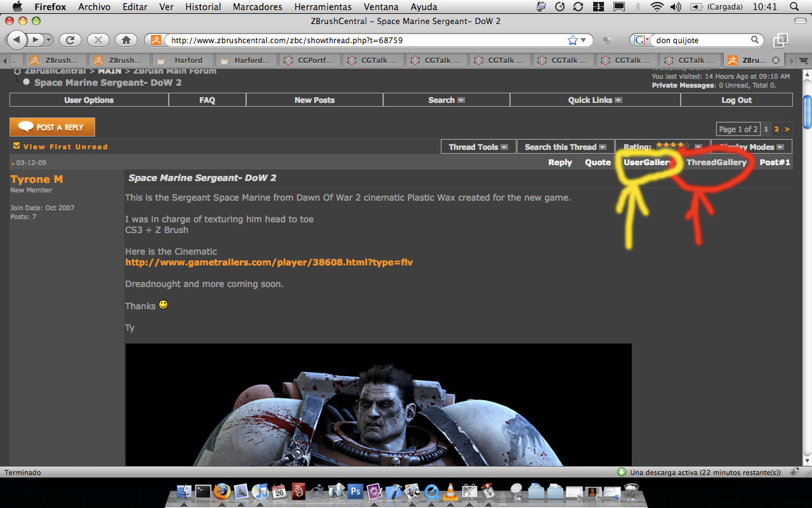Viewport: 812px width, 508px height.
Task: Open Tyrone M's user profile
Action: pos(37,180)
